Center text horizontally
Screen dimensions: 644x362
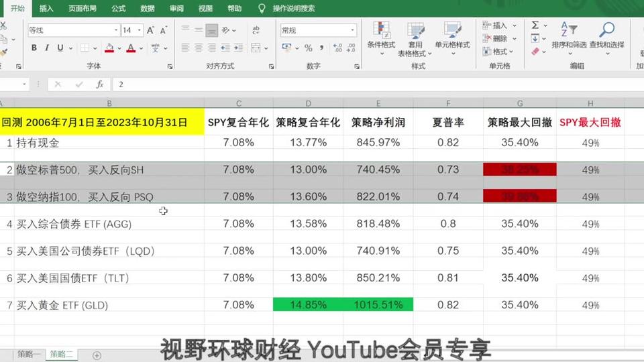[199, 48]
